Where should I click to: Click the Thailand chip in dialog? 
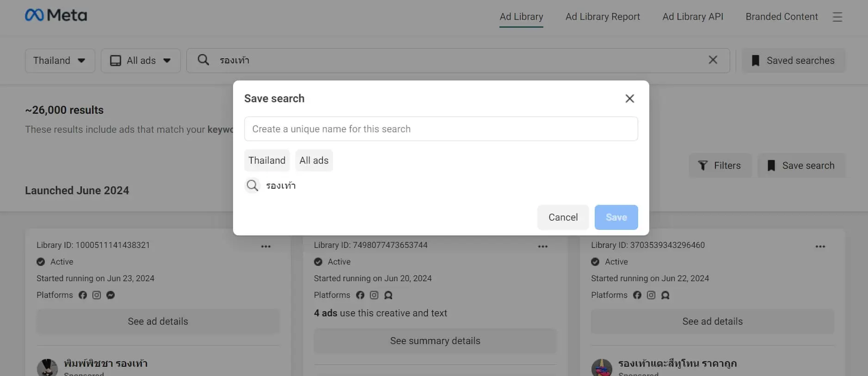(x=267, y=160)
